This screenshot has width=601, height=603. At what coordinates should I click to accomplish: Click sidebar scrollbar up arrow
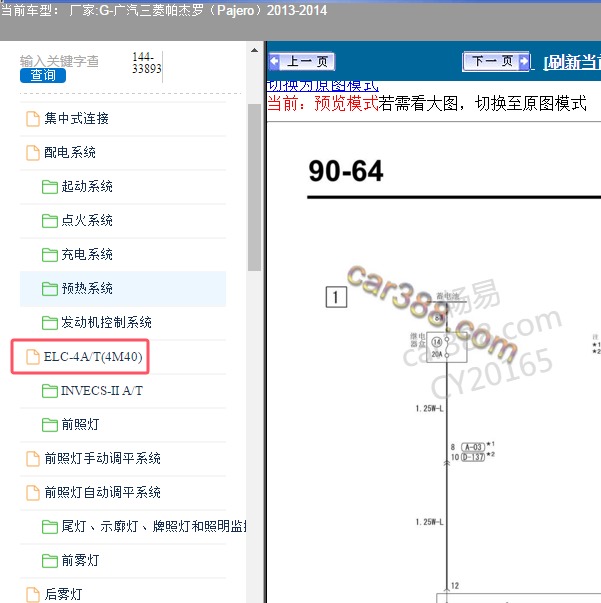[254, 50]
